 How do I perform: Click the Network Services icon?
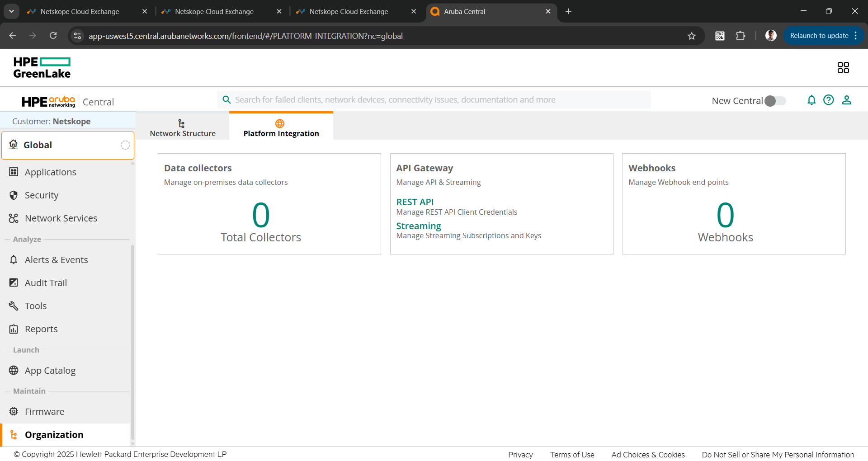coord(14,218)
